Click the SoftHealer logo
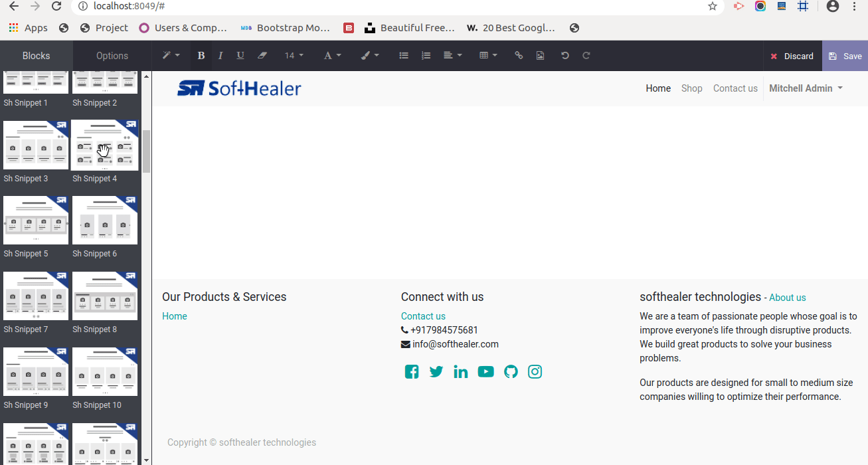The height and width of the screenshot is (465, 868). point(239,88)
